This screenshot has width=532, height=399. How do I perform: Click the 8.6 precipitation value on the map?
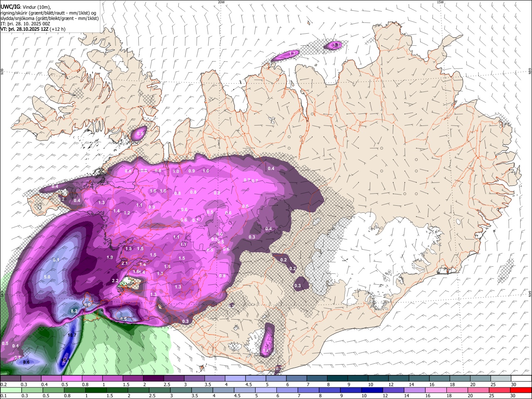pyautogui.click(x=26, y=362)
